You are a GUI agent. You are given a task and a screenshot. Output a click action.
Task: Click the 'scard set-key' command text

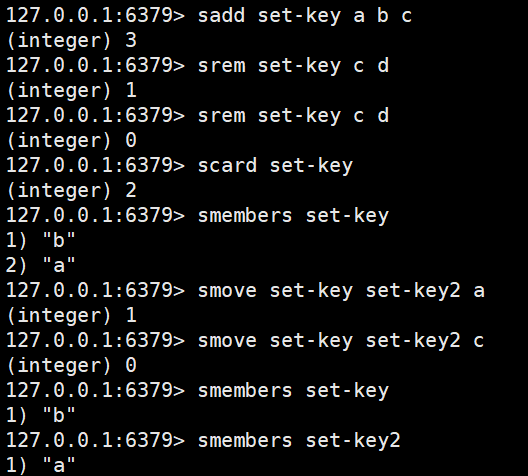[x=275, y=166]
